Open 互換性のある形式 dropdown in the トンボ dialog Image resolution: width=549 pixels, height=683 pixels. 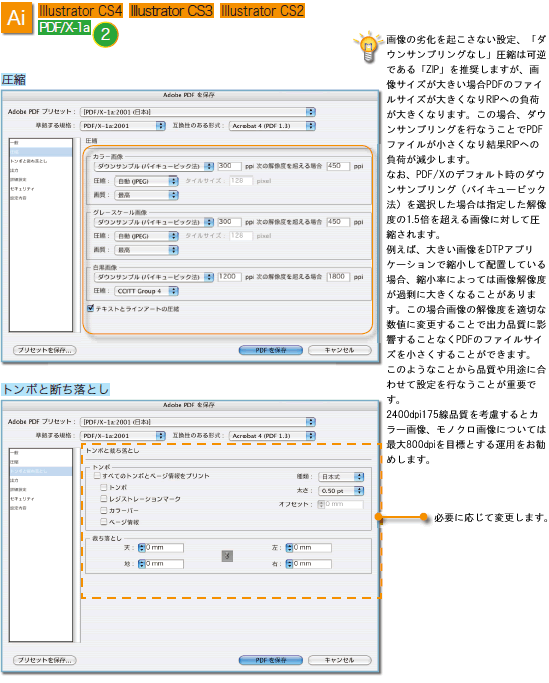click(x=272, y=436)
